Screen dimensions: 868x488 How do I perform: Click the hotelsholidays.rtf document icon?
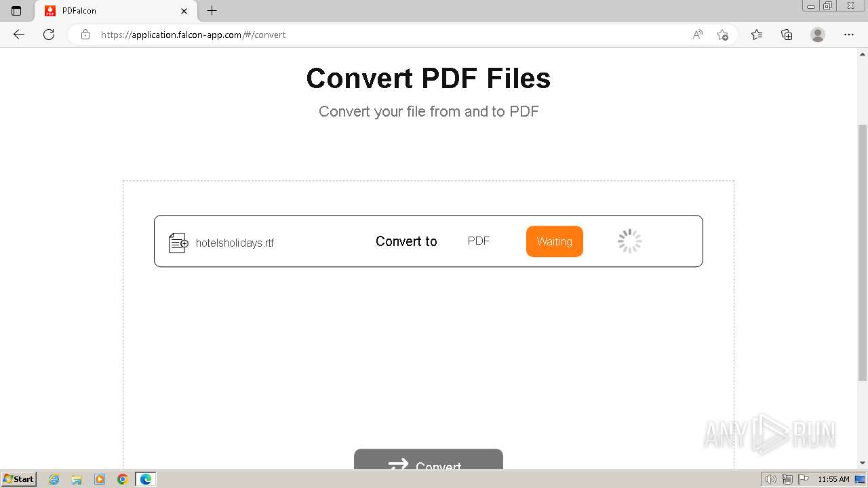(x=178, y=243)
